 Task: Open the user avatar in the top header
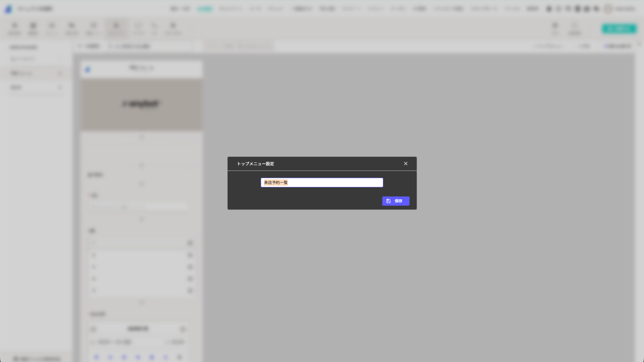pyautogui.click(x=608, y=9)
